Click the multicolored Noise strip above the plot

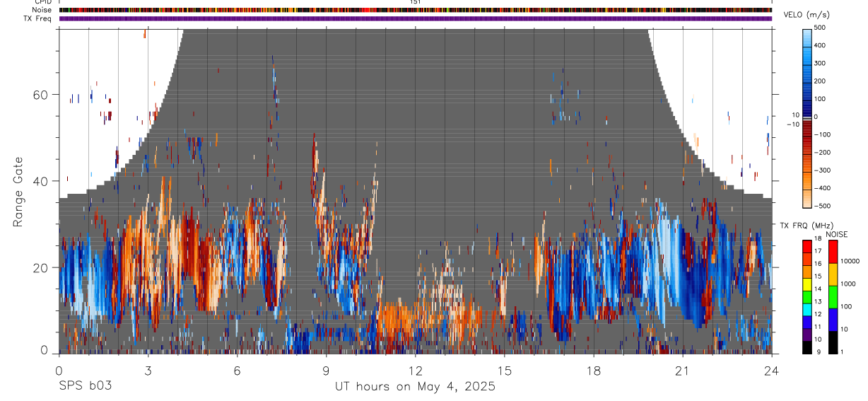pyautogui.click(x=416, y=10)
